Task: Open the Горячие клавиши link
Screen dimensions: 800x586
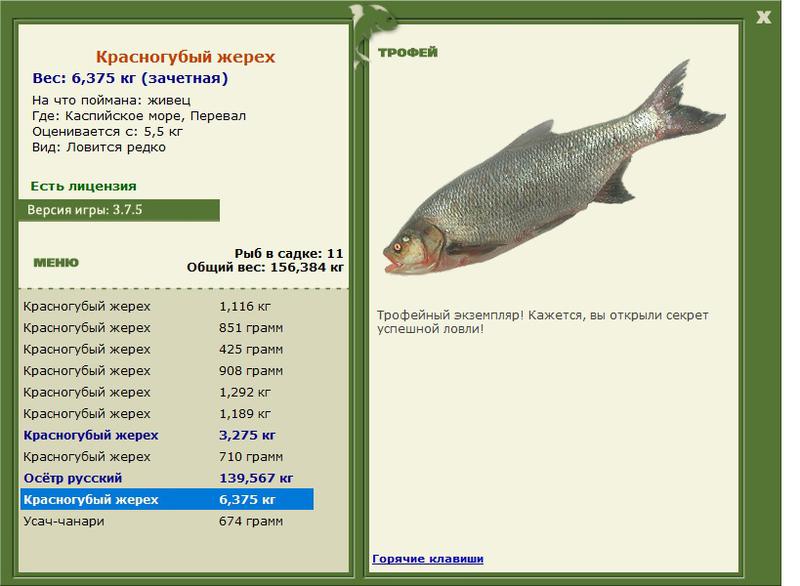Action: [428, 558]
